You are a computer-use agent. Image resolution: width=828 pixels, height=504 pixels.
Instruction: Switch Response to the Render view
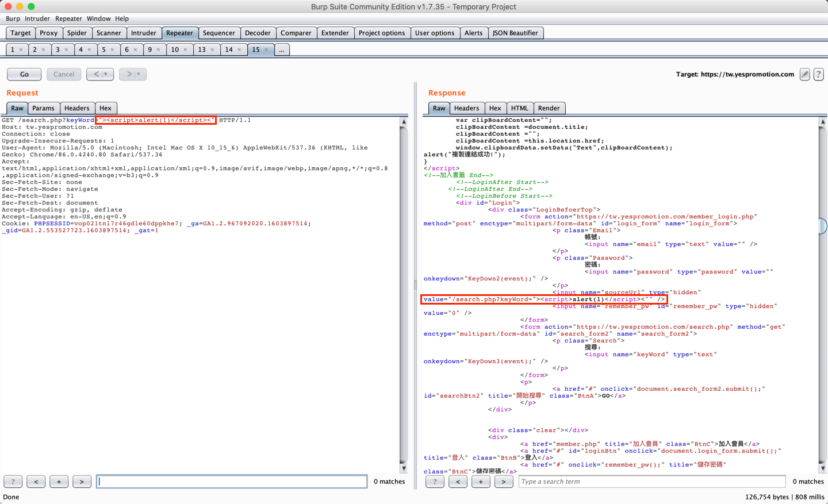coord(549,108)
